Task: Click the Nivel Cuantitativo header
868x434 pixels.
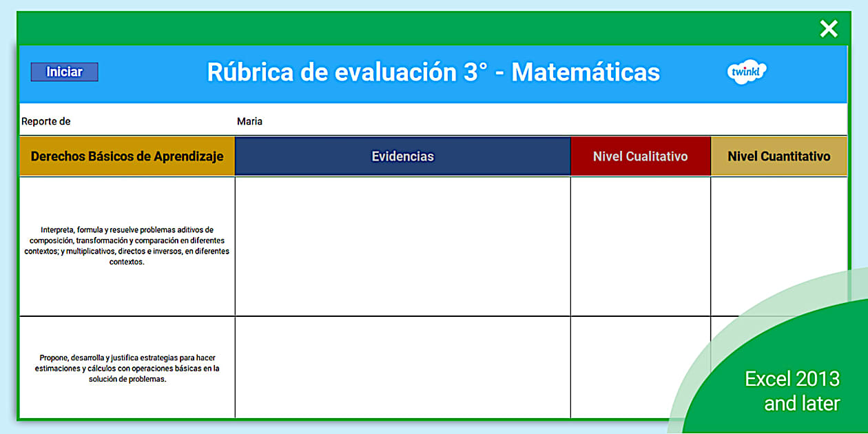Action: pos(779,156)
